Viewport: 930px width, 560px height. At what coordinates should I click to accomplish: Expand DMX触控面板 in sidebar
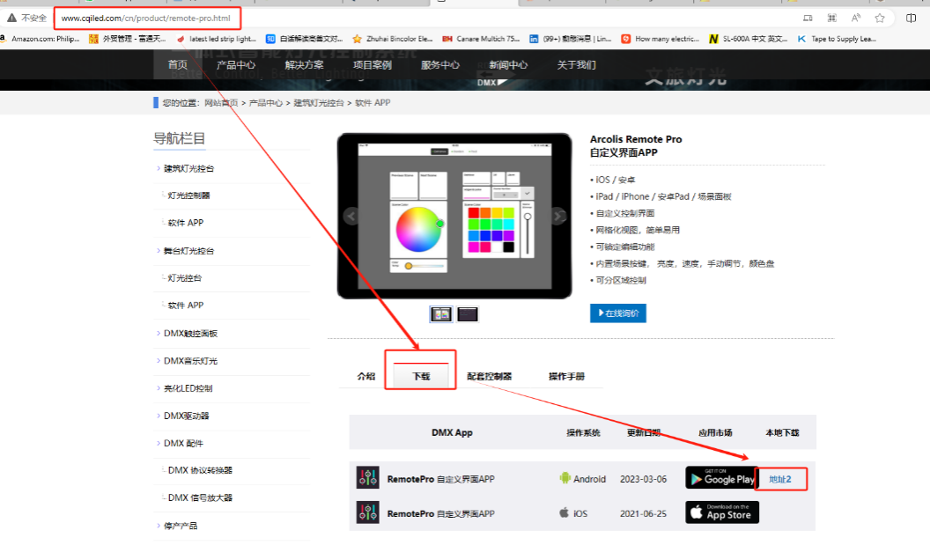click(x=190, y=334)
